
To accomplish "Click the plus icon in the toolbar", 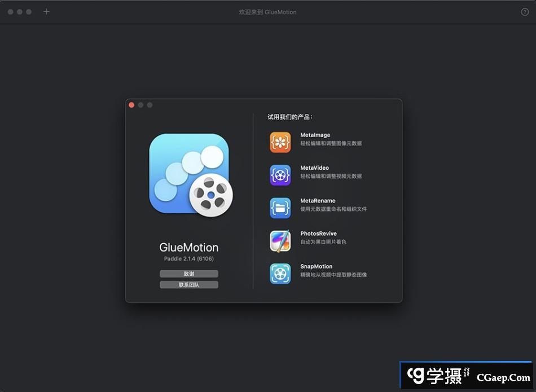I will pyautogui.click(x=46, y=11).
